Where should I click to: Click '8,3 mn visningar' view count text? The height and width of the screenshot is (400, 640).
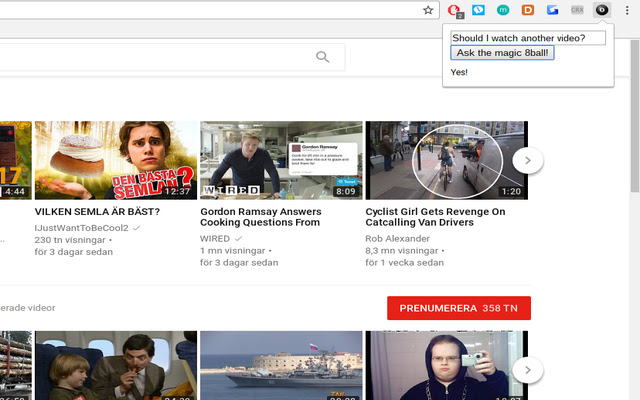pos(402,251)
